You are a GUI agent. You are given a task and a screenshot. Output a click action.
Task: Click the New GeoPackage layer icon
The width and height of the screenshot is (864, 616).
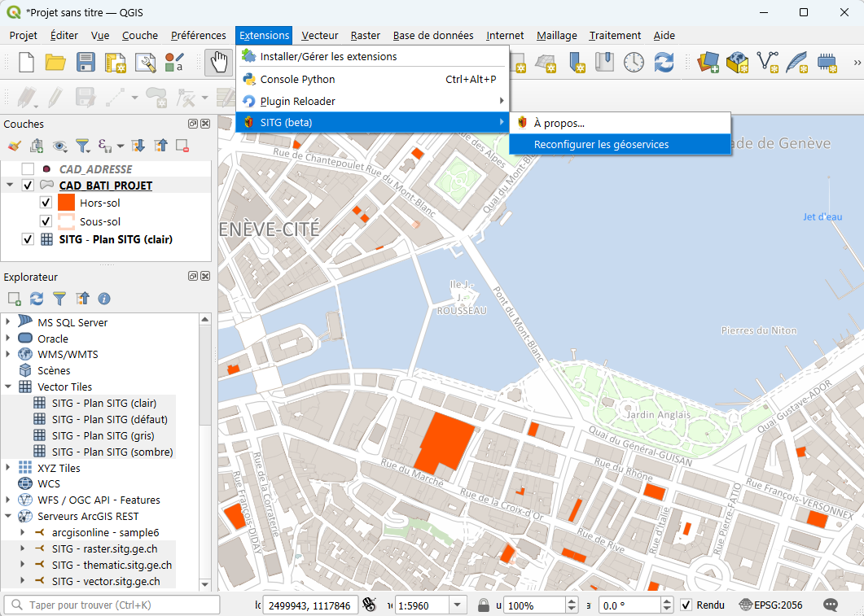point(737,62)
